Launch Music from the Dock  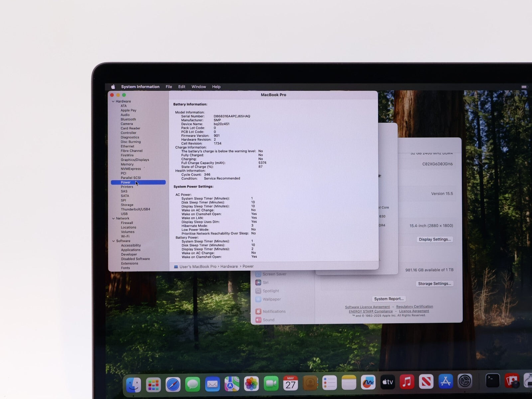[407, 382]
